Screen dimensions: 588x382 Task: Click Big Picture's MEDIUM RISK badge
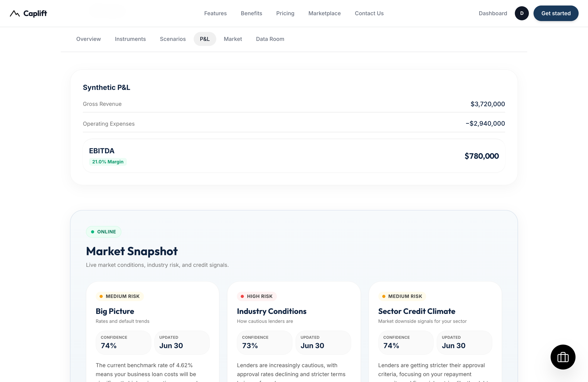119,296
